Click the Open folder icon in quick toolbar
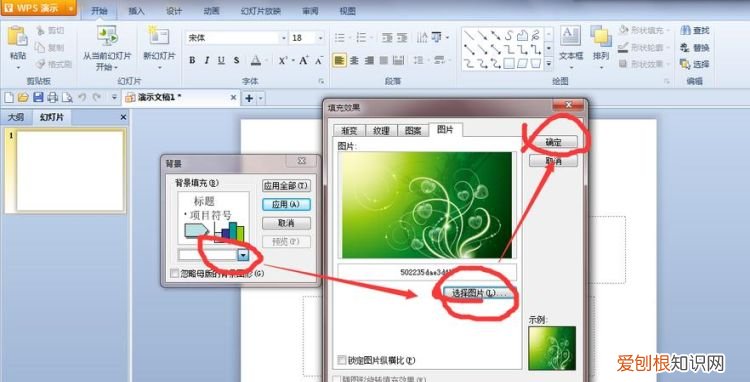Image resolution: width=750 pixels, height=382 pixels. 23,98
